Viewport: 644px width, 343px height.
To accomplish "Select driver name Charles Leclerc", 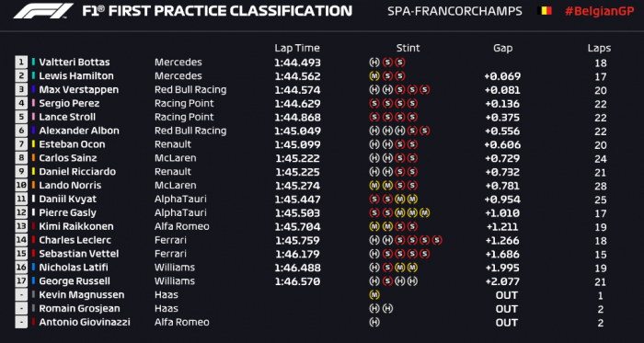I will [75, 240].
